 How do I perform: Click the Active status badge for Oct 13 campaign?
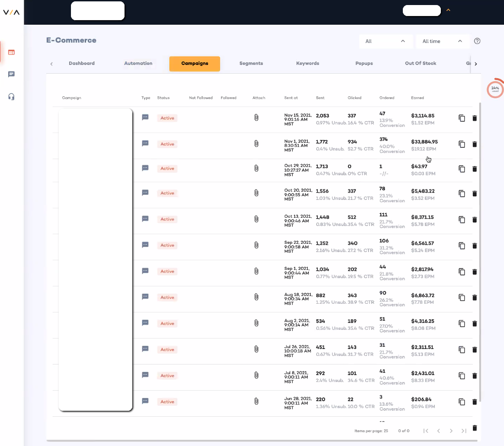tap(167, 220)
